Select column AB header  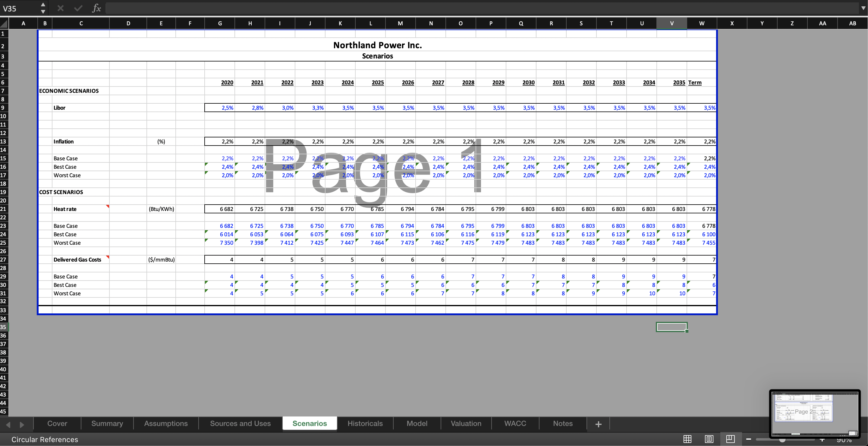853,23
